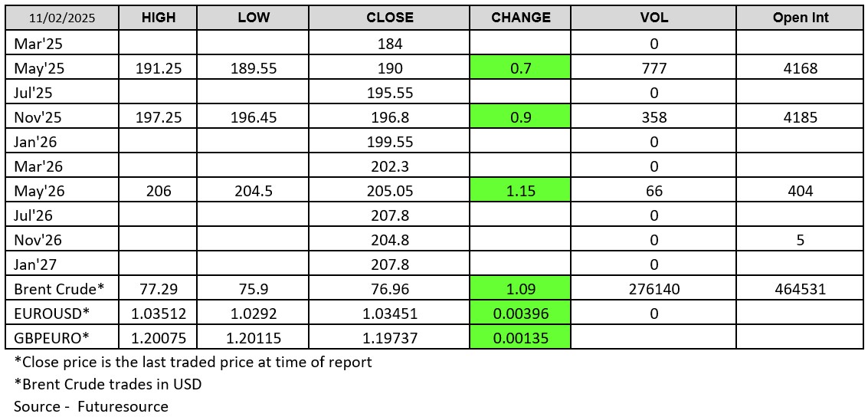Click the green 1.15 change cell
Image resolution: width=868 pixels, height=417 pixels.
click(x=520, y=191)
